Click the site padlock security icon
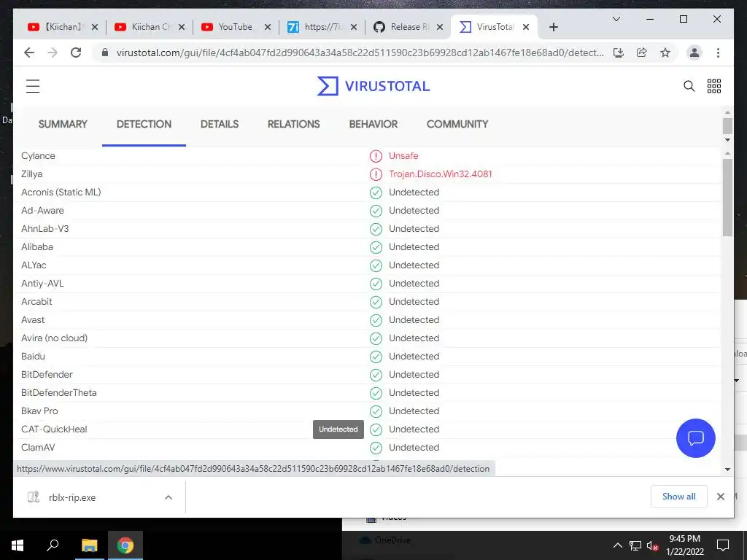747x560 pixels. tap(105, 52)
